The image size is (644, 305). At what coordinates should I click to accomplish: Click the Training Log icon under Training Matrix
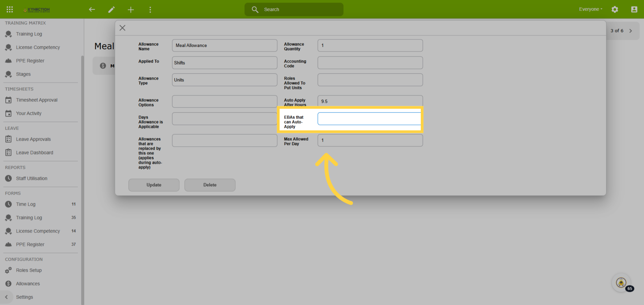(x=8, y=34)
